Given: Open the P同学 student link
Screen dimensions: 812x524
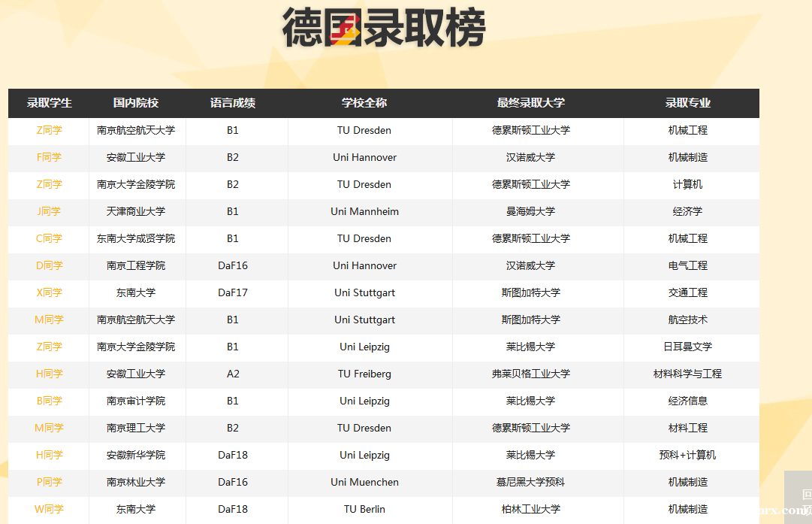Looking at the screenshot, I should click(49, 482).
